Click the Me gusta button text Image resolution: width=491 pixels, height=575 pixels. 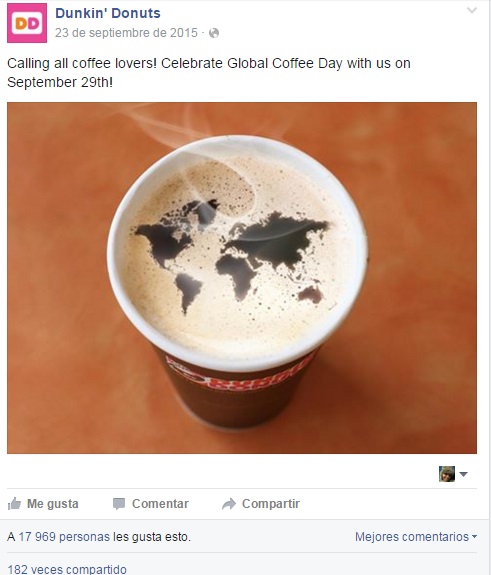pyautogui.click(x=52, y=504)
